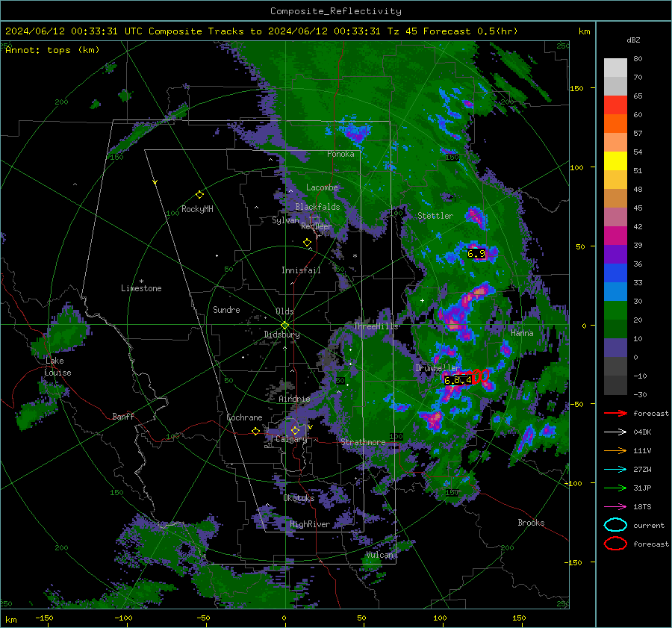The image size is (672, 628).
Task: Click the red forecast ellipses near Drumheller
Action: (480, 376)
